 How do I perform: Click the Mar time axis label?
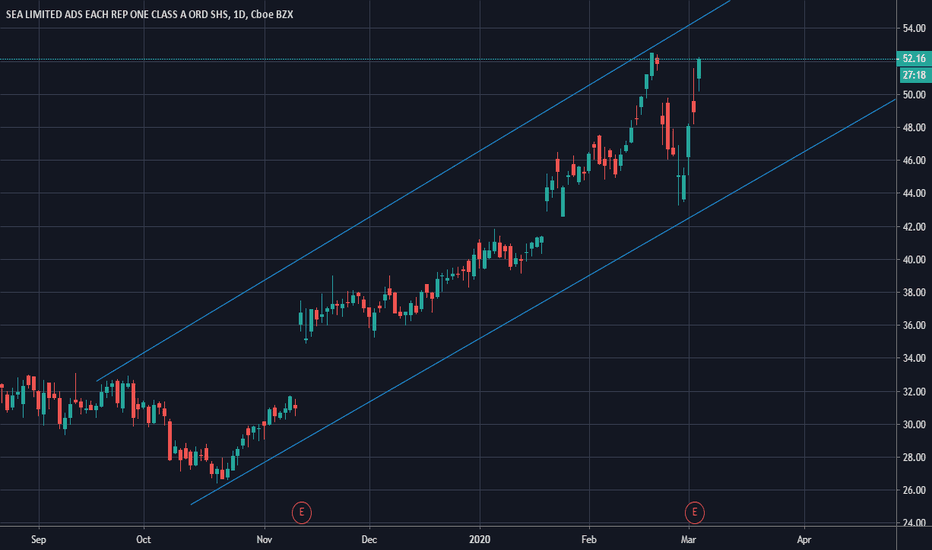(688, 539)
